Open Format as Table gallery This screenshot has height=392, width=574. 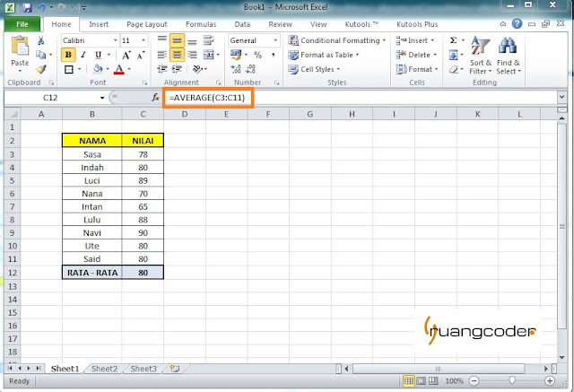[x=323, y=55]
